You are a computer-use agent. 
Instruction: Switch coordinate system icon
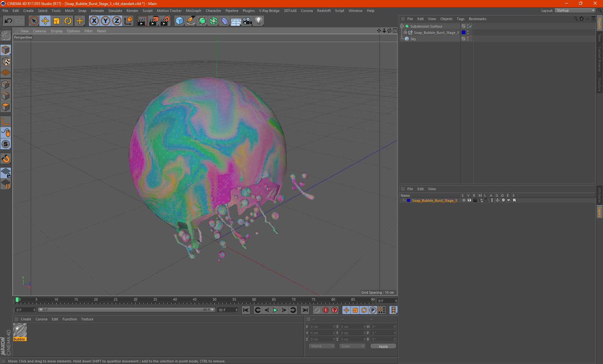(x=128, y=21)
